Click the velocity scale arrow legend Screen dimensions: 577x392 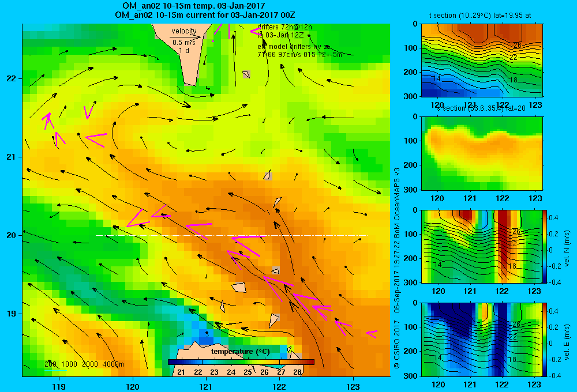click(186, 37)
